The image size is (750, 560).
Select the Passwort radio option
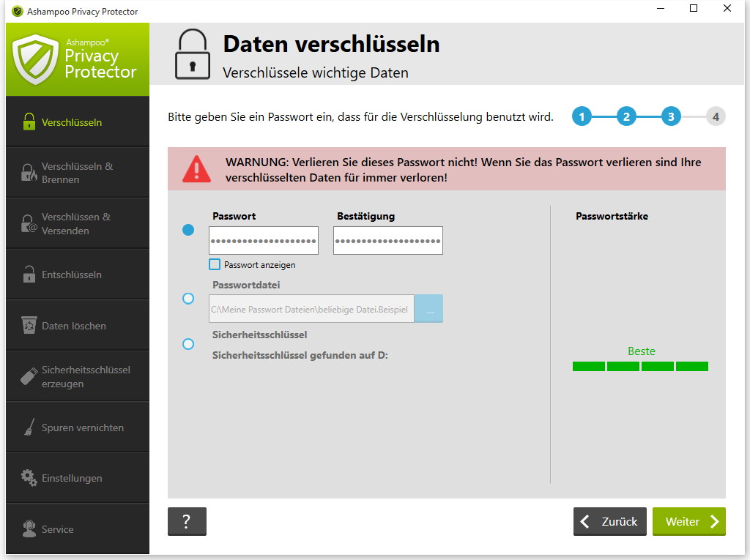coord(188,230)
